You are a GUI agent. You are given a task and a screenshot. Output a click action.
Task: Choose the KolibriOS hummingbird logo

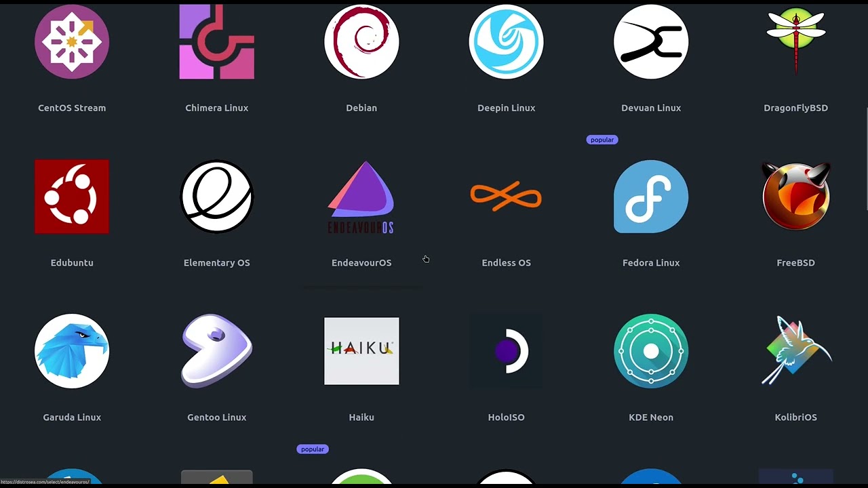(795, 351)
